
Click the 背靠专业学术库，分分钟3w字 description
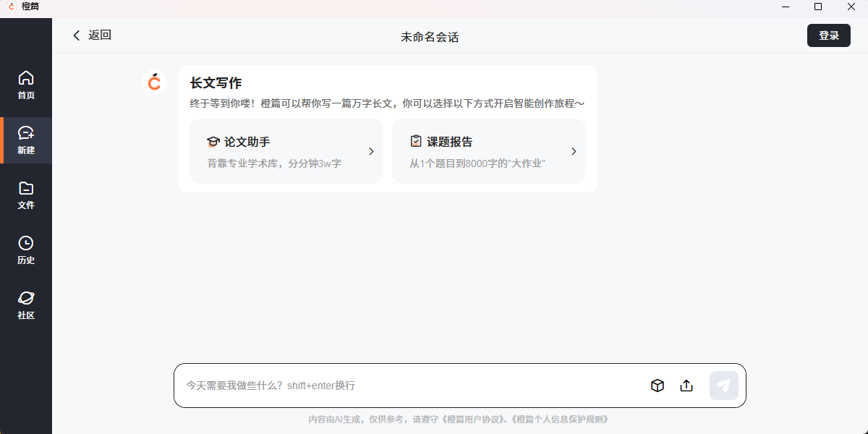tap(274, 163)
